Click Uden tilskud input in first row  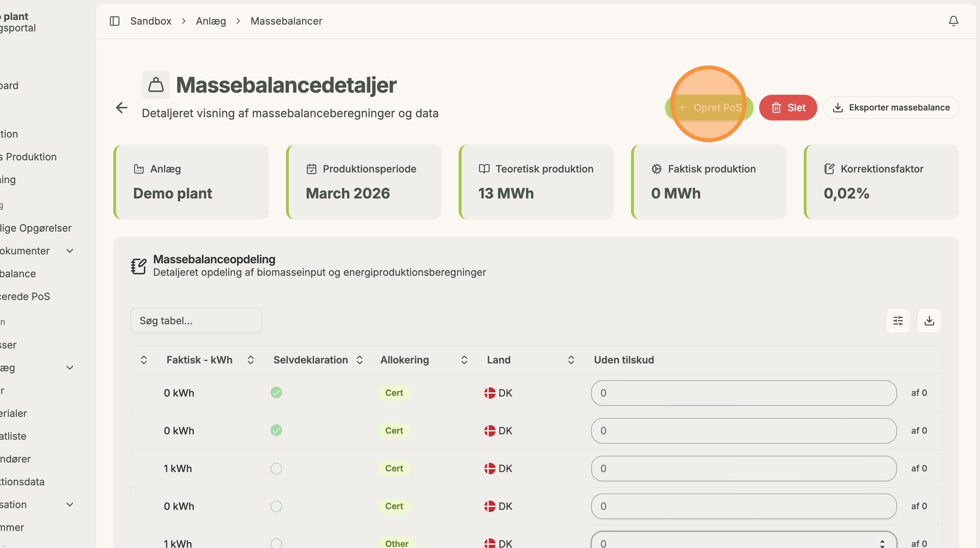pos(744,393)
